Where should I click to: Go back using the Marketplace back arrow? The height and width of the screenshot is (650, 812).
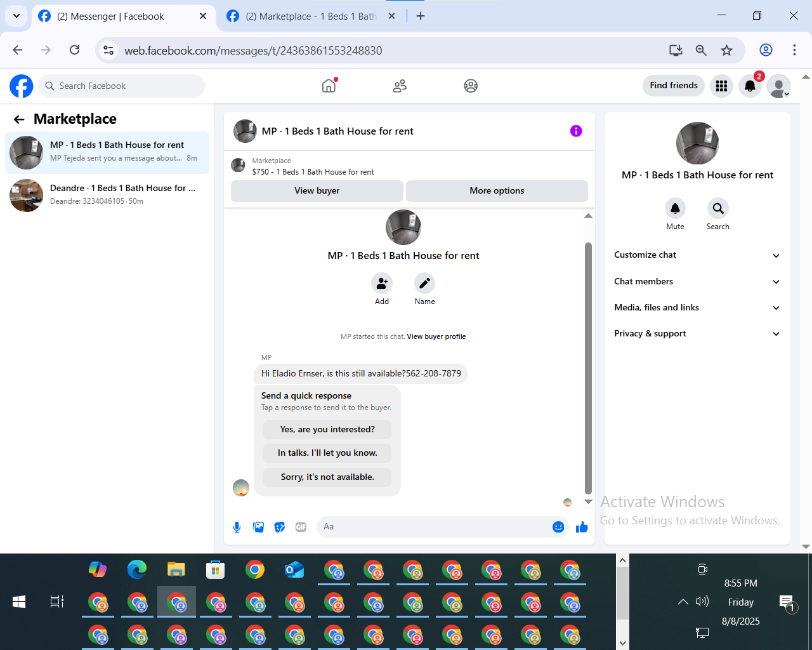[19, 119]
